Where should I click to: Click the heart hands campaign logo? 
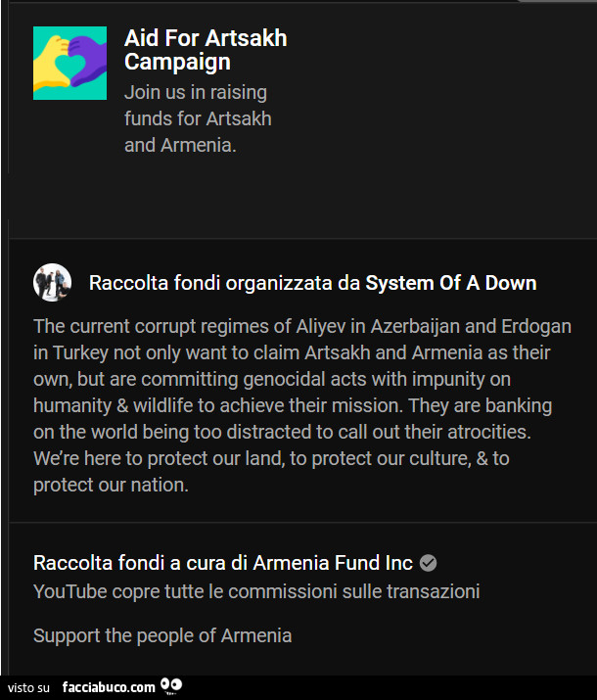click(69, 63)
